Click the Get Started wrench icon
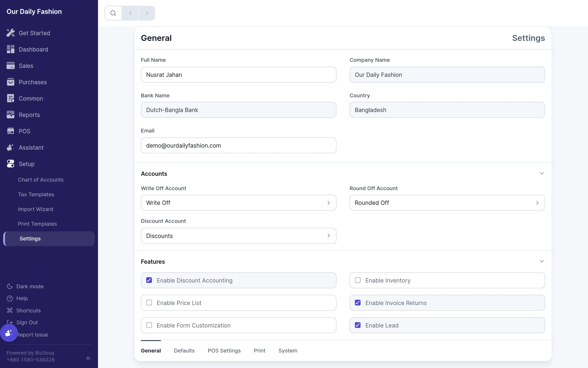 click(10, 33)
